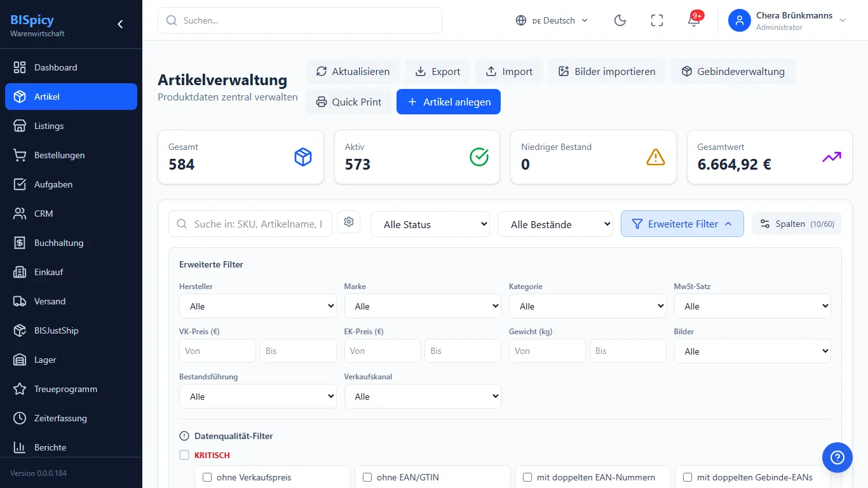The width and height of the screenshot is (868, 488).
Task: Click the warning triangle in Niedriger Bestand card
Action: point(656,157)
